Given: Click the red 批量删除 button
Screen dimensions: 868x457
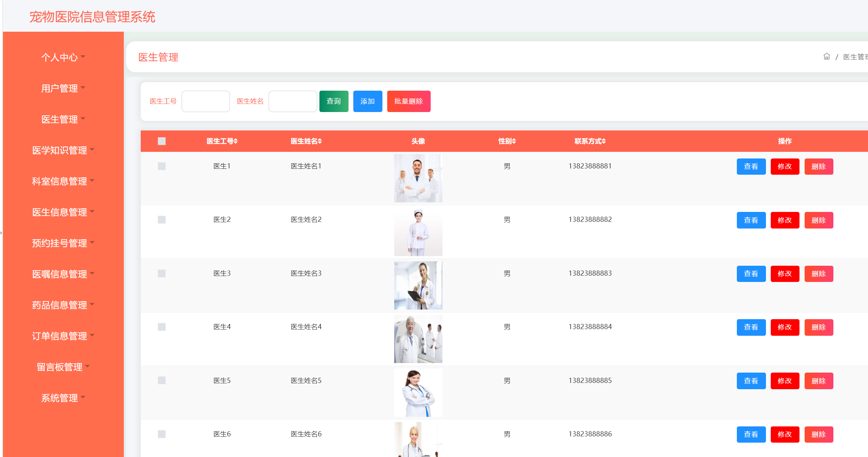Looking at the screenshot, I should point(409,101).
